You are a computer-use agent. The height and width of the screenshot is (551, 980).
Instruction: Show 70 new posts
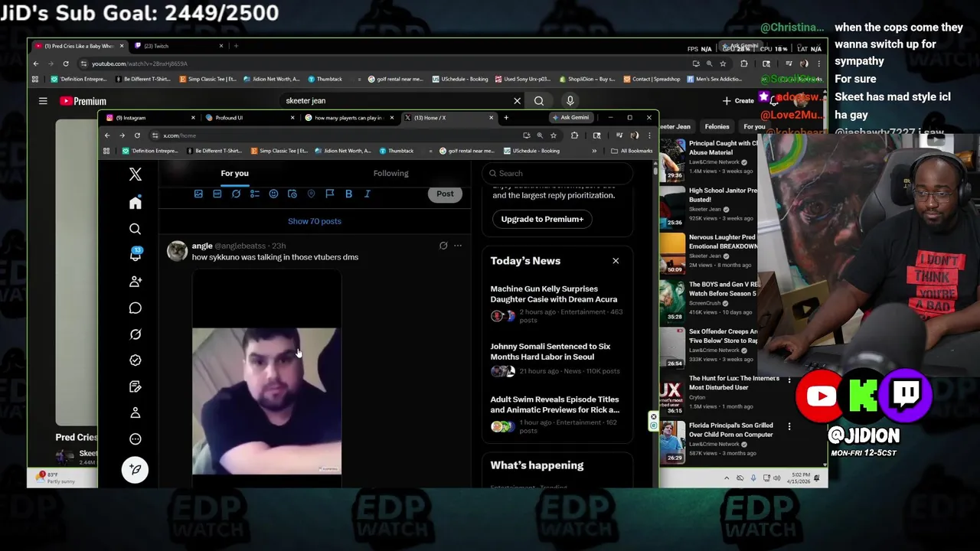coord(315,221)
